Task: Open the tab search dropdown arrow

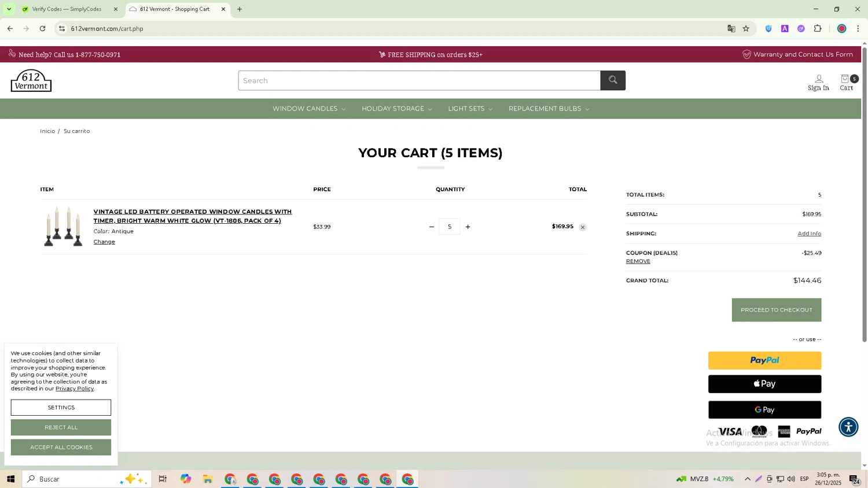Action: (9, 9)
